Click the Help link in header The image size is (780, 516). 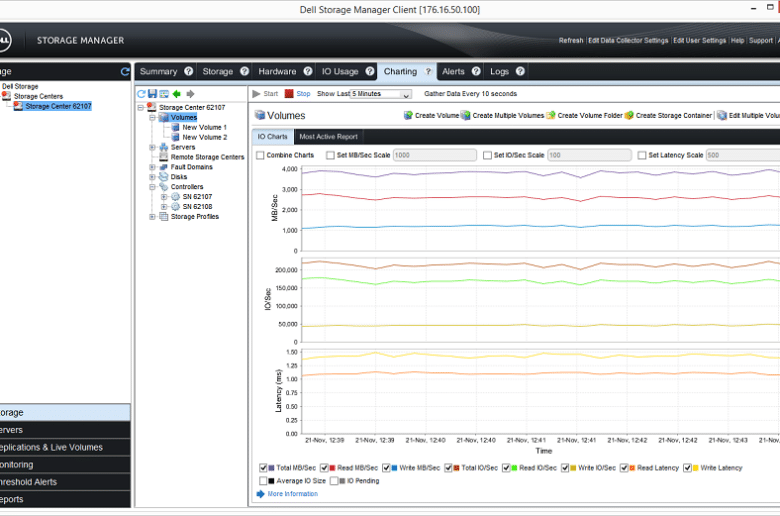[738, 41]
